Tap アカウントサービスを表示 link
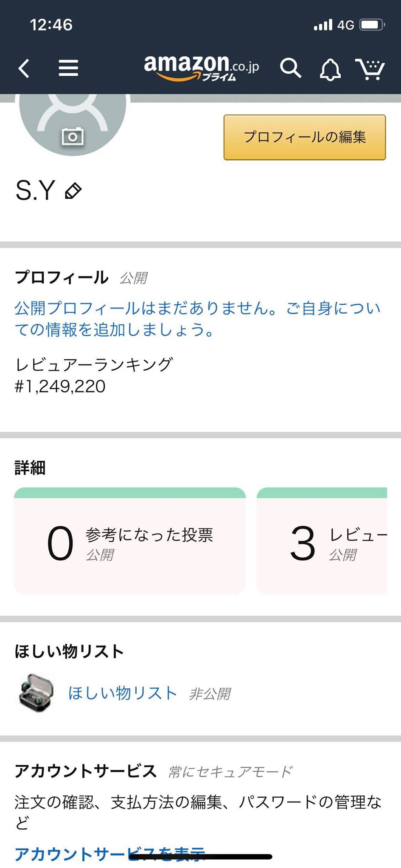Viewport: 401px width, 868px height. pyautogui.click(x=110, y=854)
